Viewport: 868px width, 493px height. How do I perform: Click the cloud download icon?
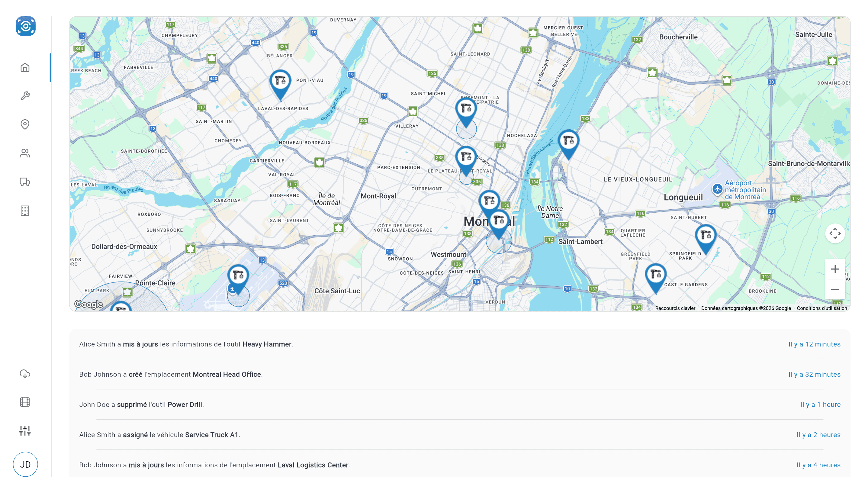(25, 374)
